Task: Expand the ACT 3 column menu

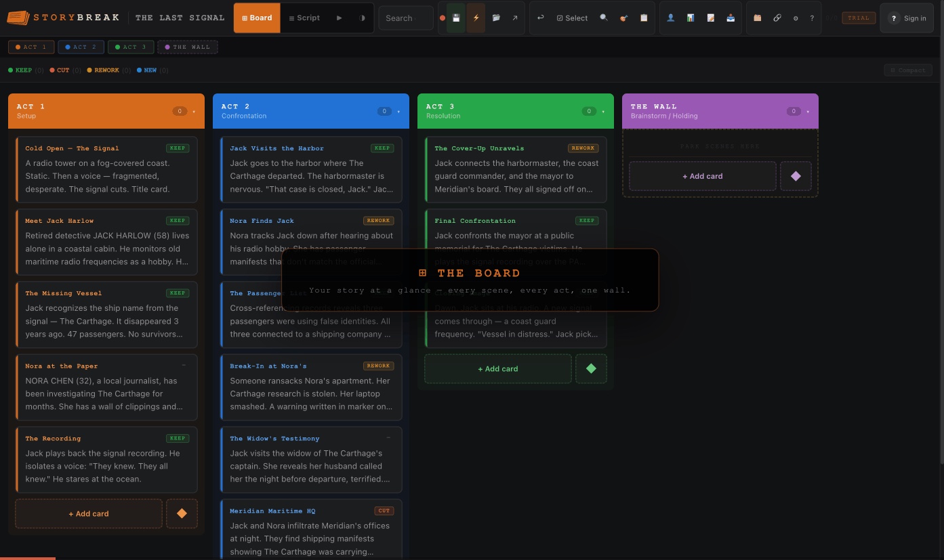Action: click(603, 110)
